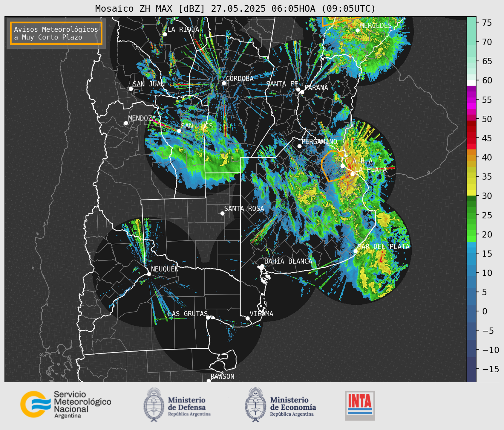Click the NEUQUÉN label text
The image size is (504, 430).
point(165,269)
